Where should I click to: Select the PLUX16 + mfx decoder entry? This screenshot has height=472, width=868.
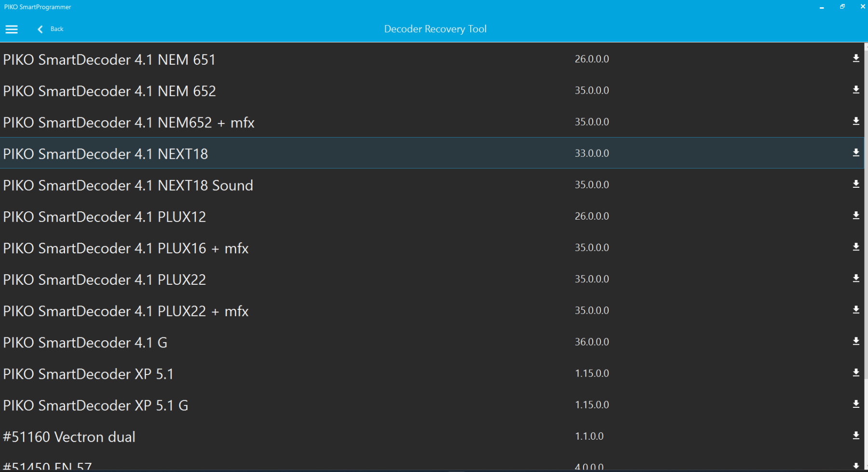[432, 247]
